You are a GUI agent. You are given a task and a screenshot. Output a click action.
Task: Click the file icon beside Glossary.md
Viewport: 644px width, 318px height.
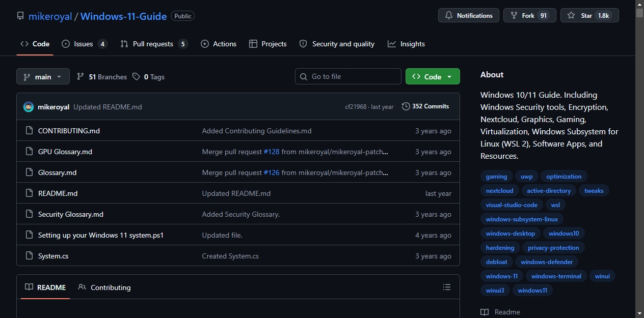[x=29, y=172]
